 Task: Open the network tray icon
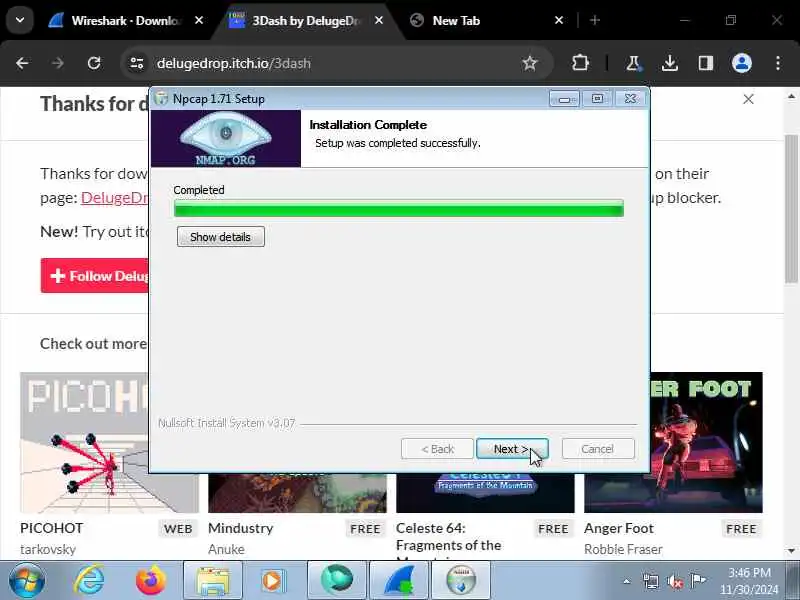651,581
